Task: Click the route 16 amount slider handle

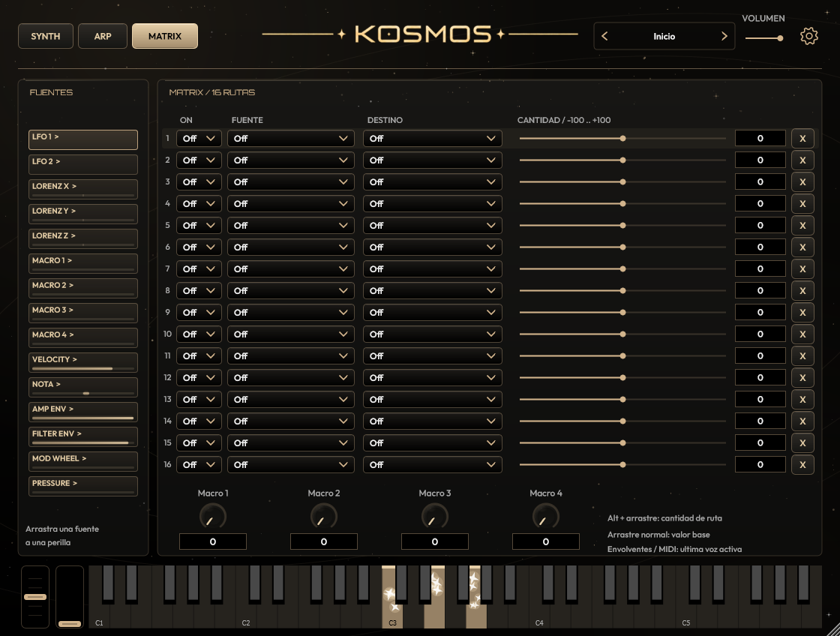Action: pyautogui.click(x=622, y=464)
